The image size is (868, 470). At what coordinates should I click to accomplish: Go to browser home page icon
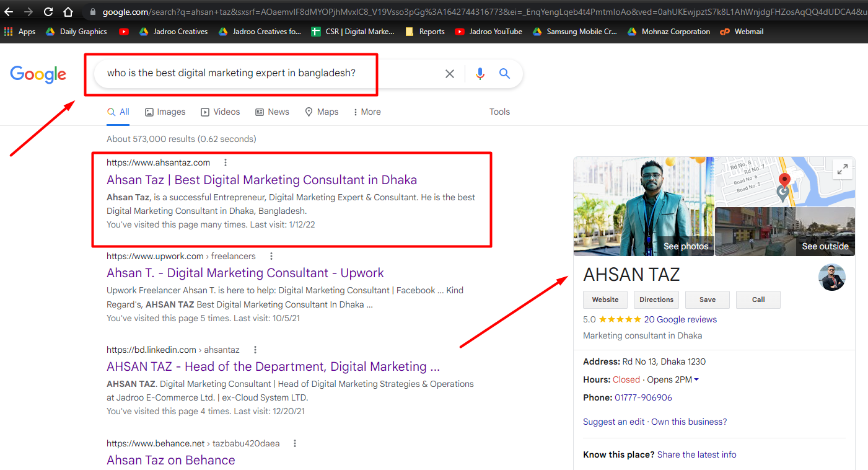(x=68, y=12)
